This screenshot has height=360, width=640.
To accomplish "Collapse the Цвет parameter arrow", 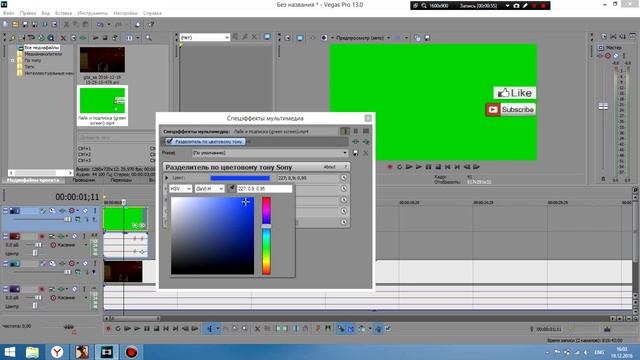I will coord(167,178).
